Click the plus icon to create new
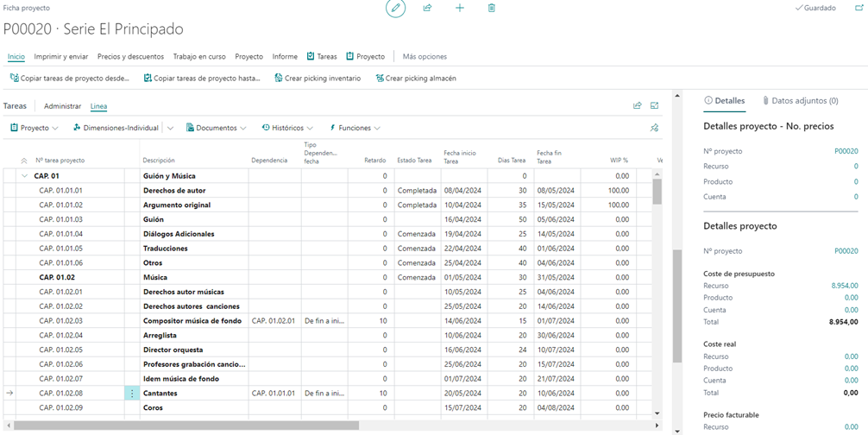The height and width of the screenshot is (435, 868). [x=460, y=9]
